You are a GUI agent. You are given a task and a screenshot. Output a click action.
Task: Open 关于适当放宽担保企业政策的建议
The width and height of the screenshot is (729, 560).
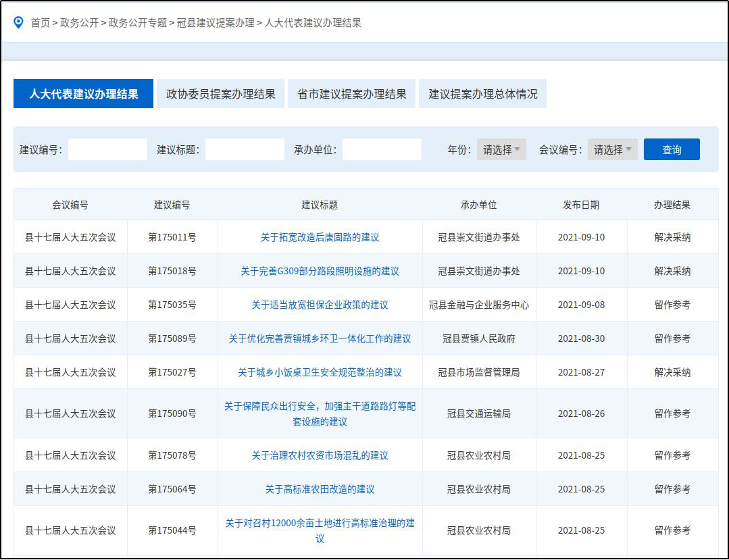tap(320, 305)
